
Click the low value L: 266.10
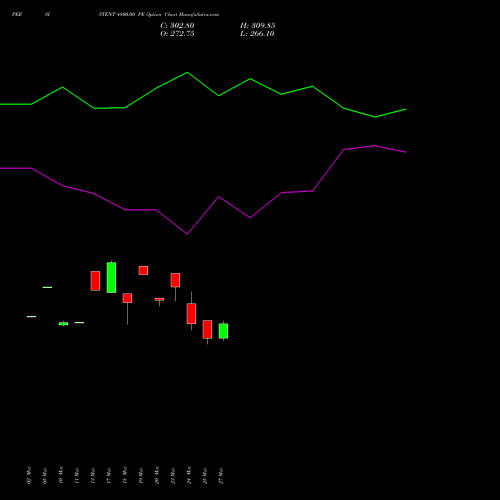(x=257, y=34)
